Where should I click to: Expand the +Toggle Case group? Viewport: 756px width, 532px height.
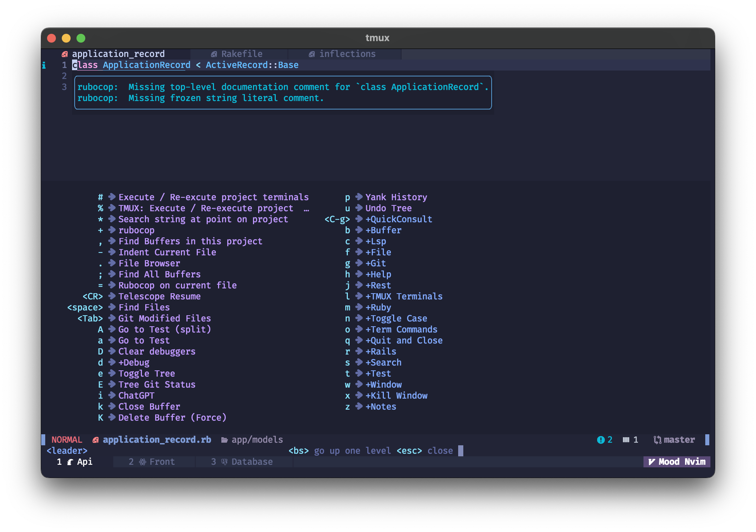tap(396, 319)
